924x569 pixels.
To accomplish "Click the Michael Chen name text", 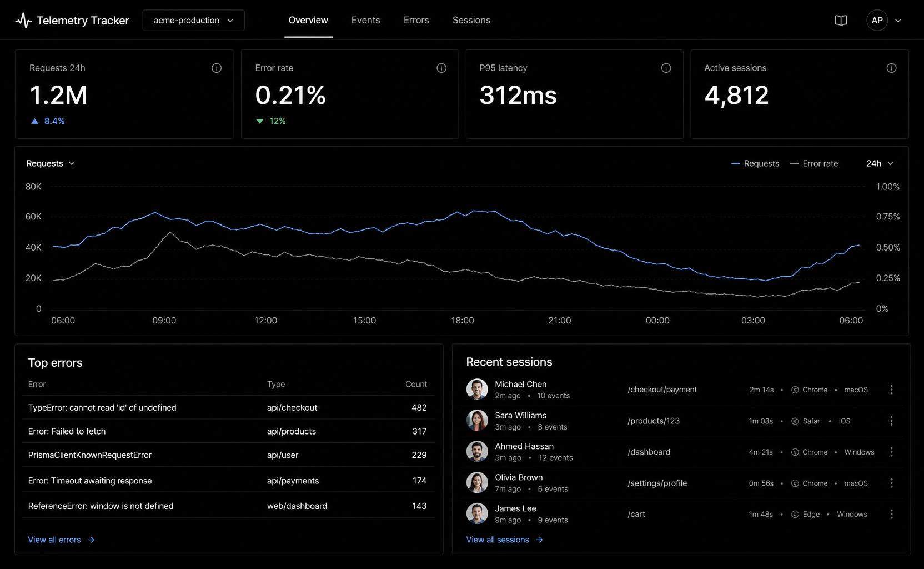I will click(x=520, y=384).
